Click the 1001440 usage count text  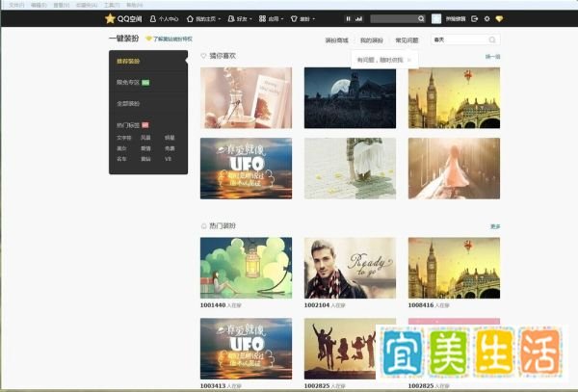pyautogui.click(x=221, y=305)
